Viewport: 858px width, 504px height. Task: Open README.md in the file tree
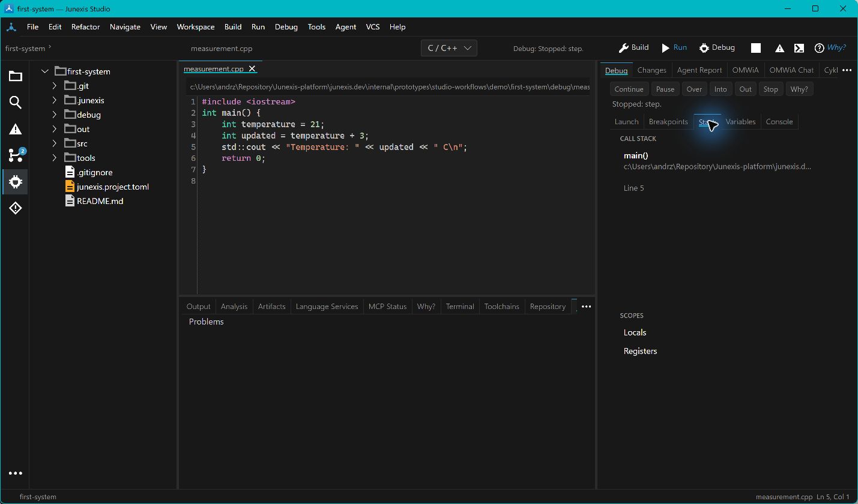94,201
